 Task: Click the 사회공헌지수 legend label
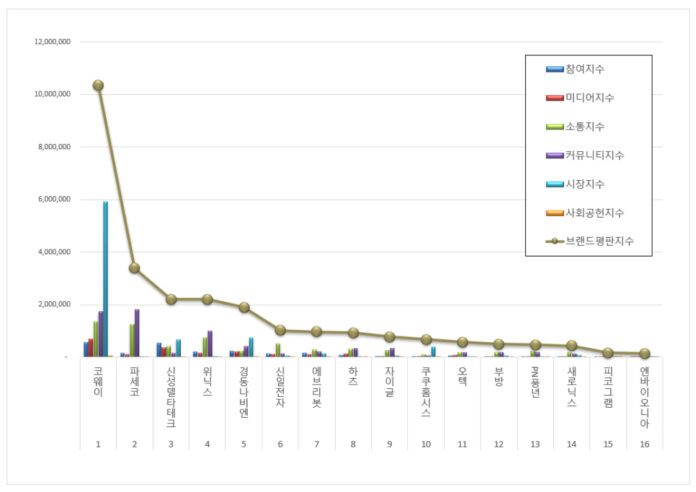point(594,213)
